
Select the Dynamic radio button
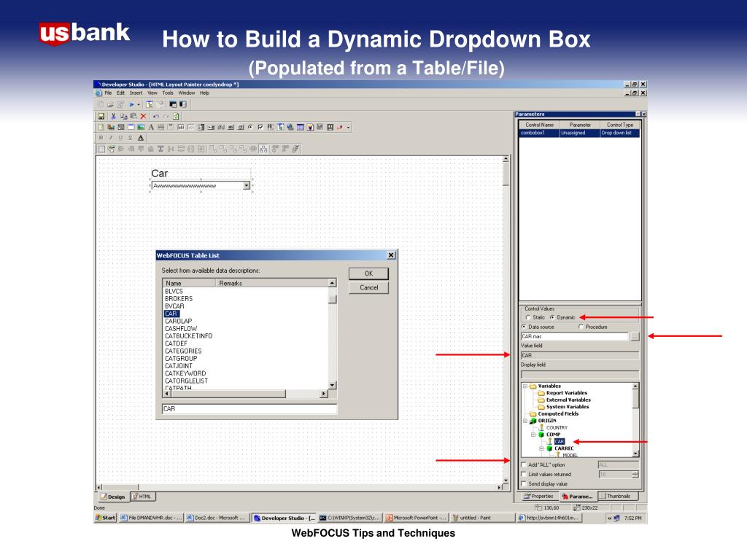point(552,317)
